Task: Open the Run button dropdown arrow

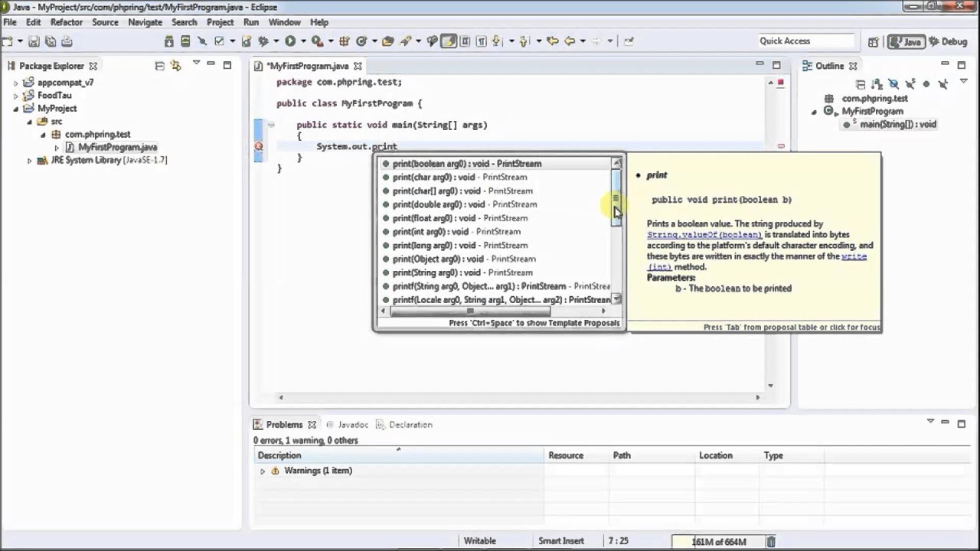Action: coord(303,41)
